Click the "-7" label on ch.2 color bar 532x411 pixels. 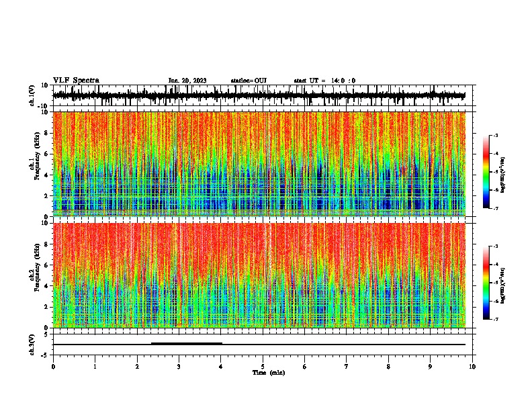point(496,319)
